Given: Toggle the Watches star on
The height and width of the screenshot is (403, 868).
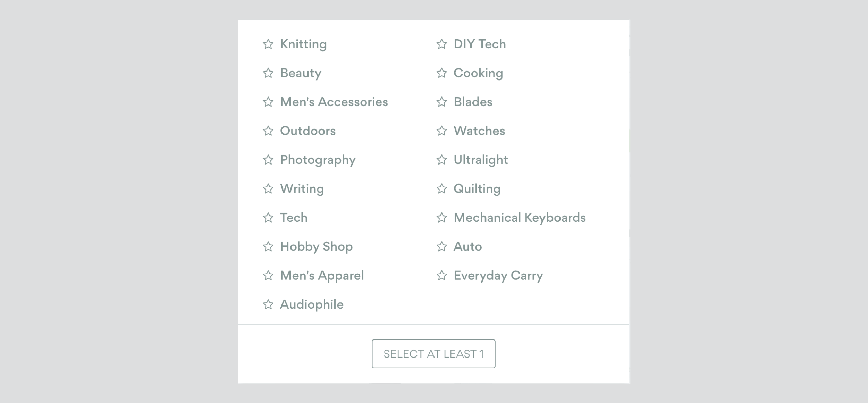Looking at the screenshot, I should pyautogui.click(x=441, y=131).
